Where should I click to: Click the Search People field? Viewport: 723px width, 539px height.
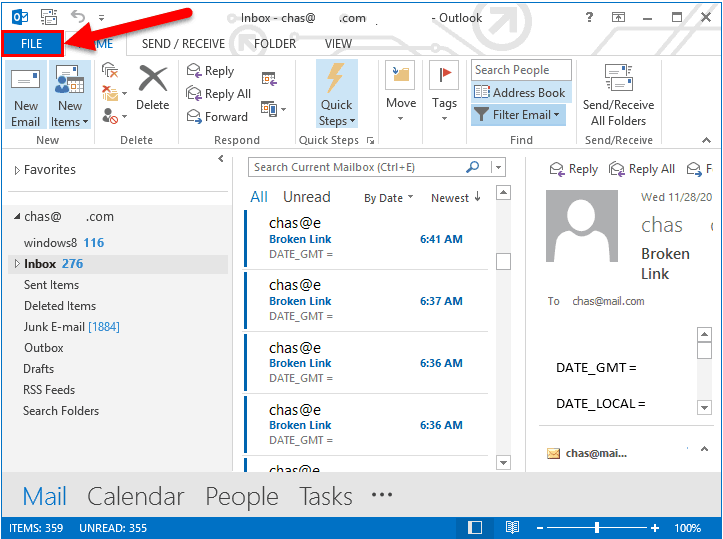point(521,70)
